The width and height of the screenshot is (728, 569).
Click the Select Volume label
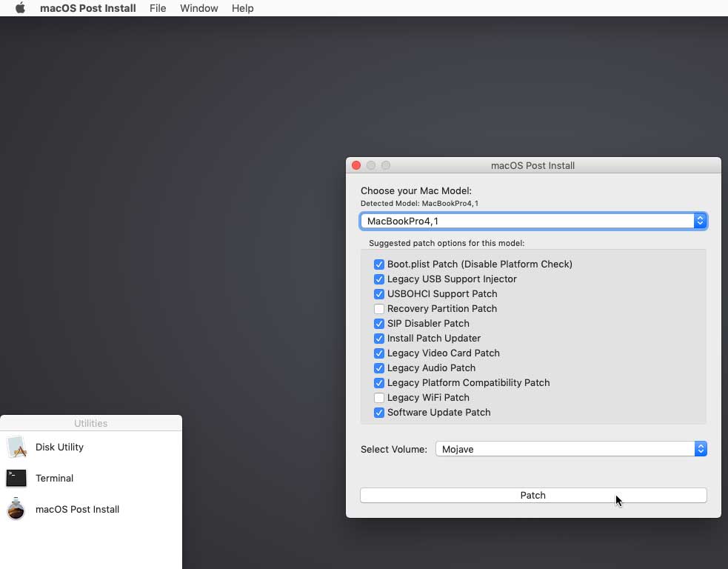[394, 449]
